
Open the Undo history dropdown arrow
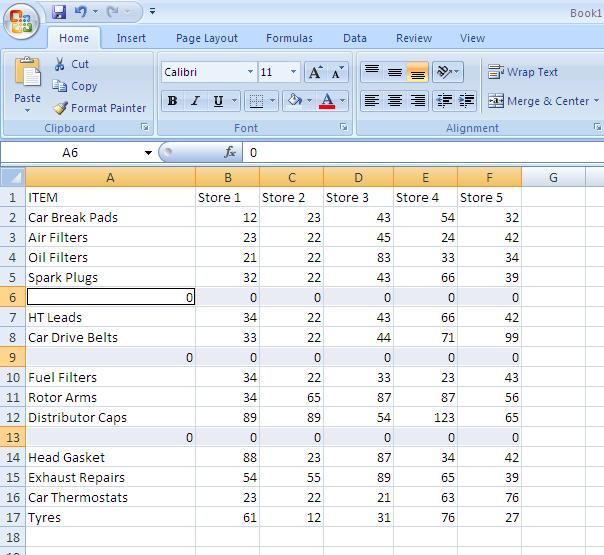95,12
